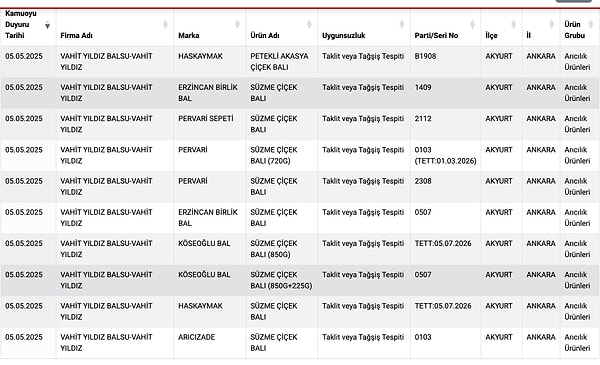This screenshot has height=365, width=600.
Task: Click the partially visible button at top right
Action: pyautogui.click(x=574, y=1)
